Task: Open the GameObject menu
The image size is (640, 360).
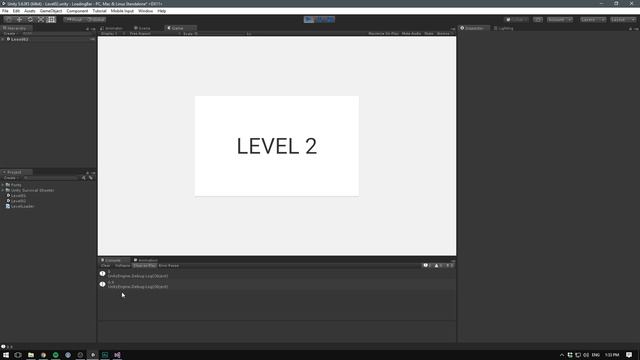Action: [51, 11]
